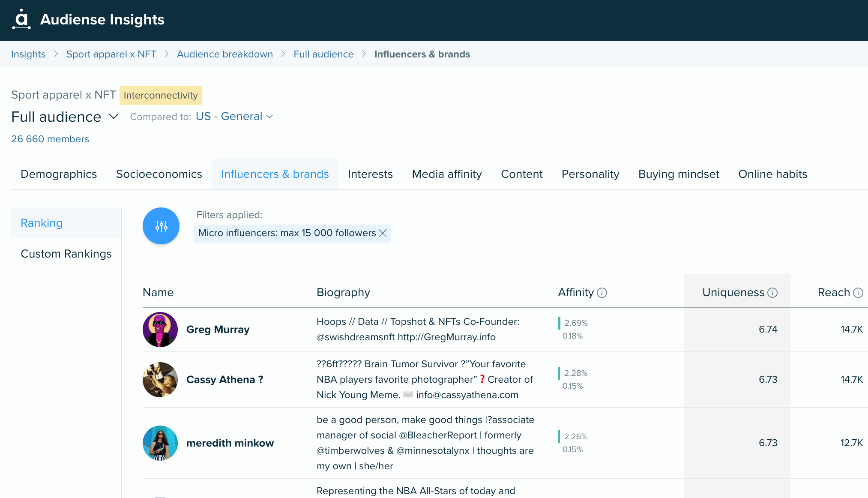The width and height of the screenshot is (868, 498).
Task: Switch to the Personality tab
Action: tap(590, 174)
